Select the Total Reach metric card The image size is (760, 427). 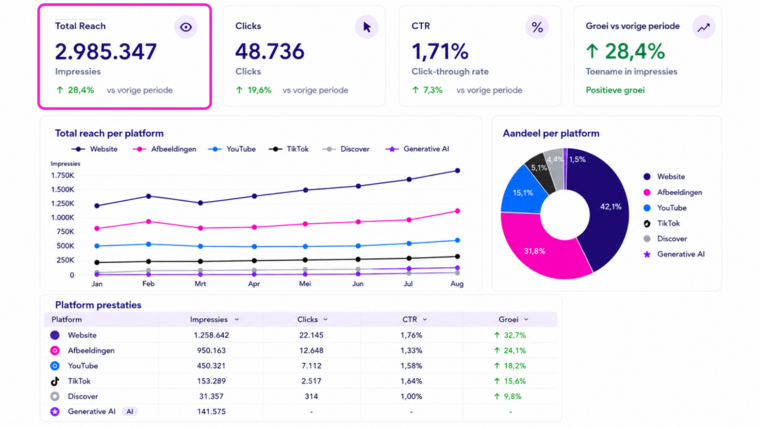tap(125, 57)
